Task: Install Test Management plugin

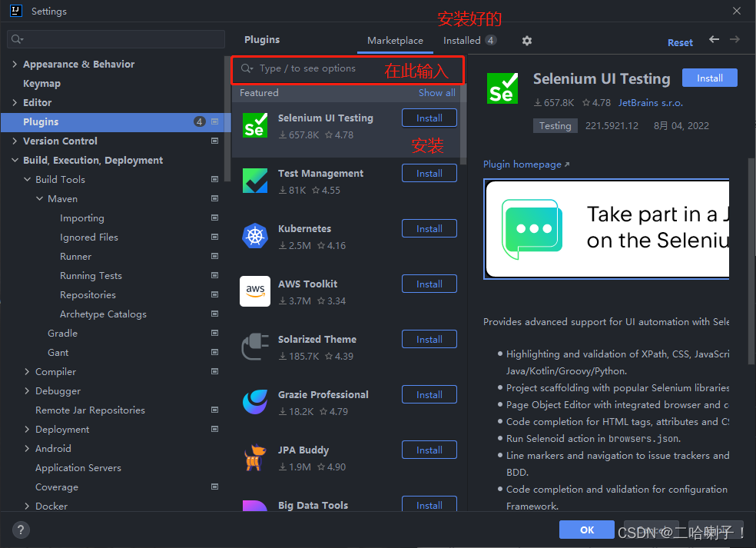Action: coord(429,173)
